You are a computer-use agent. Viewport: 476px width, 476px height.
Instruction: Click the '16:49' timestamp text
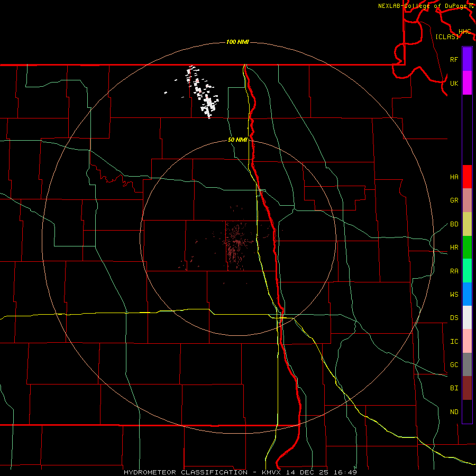[345, 472]
